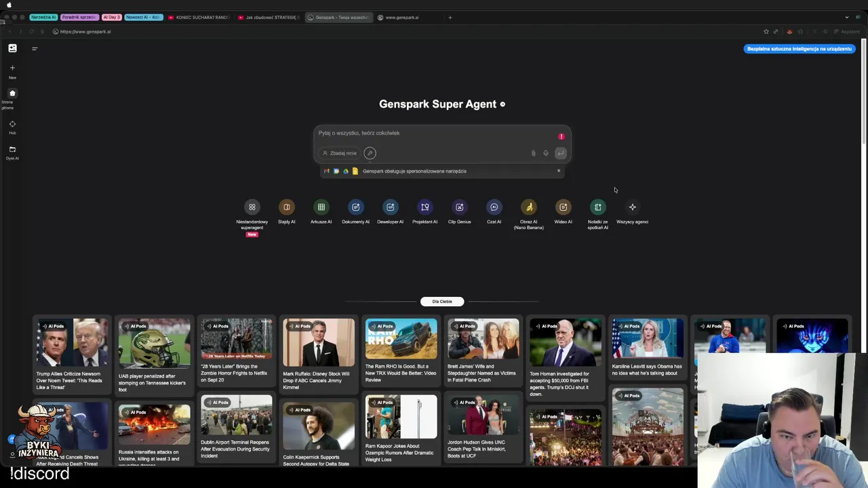868x488 pixels.
Task: Open a new browser tab
Action: [x=450, y=18]
